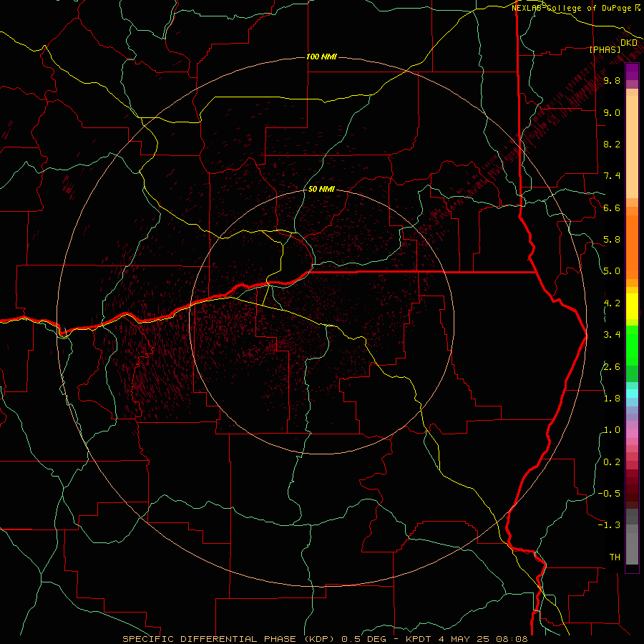Click the 50 NMI range ring label

point(321,189)
